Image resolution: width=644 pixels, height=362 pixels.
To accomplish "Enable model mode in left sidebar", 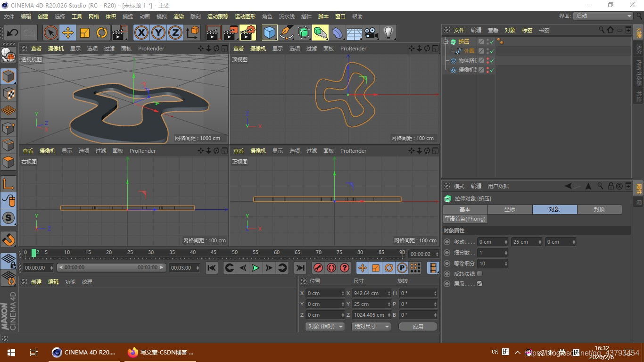I will tap(8, 76).
